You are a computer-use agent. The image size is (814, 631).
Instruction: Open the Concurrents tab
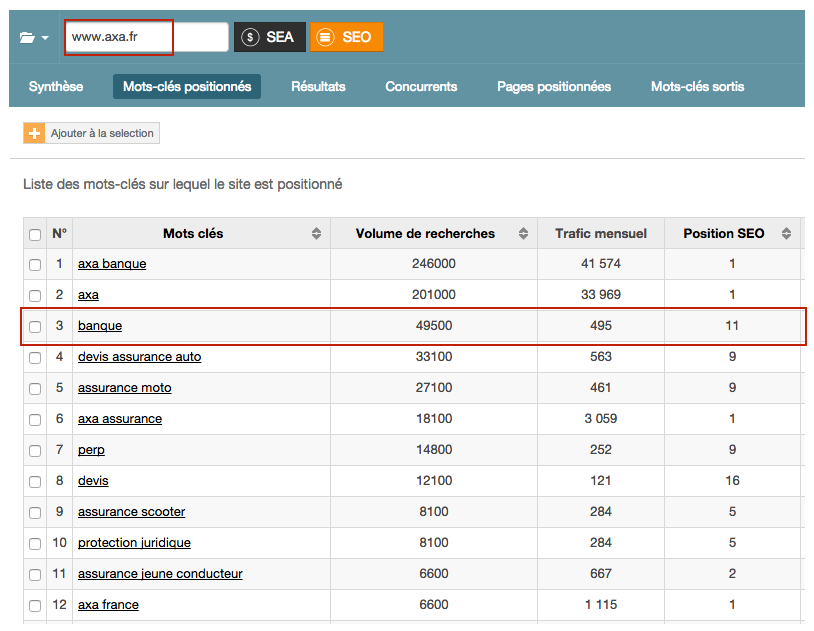pos(421,86)
